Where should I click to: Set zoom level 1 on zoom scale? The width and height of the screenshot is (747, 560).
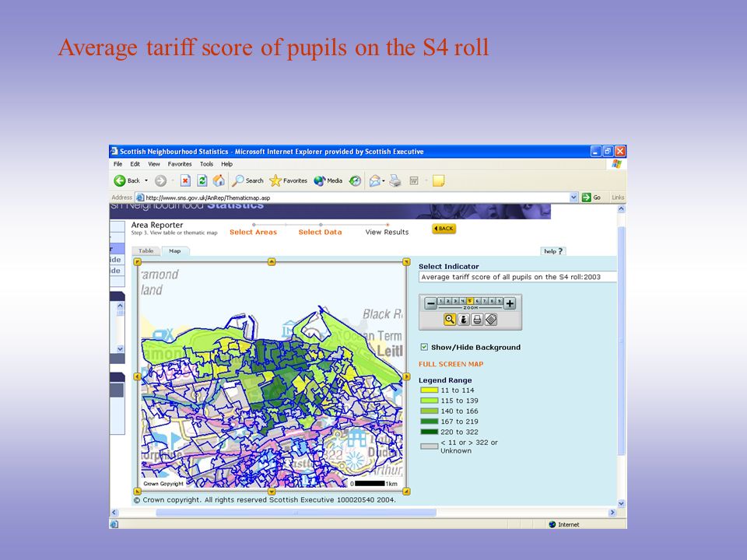[440, 301]
